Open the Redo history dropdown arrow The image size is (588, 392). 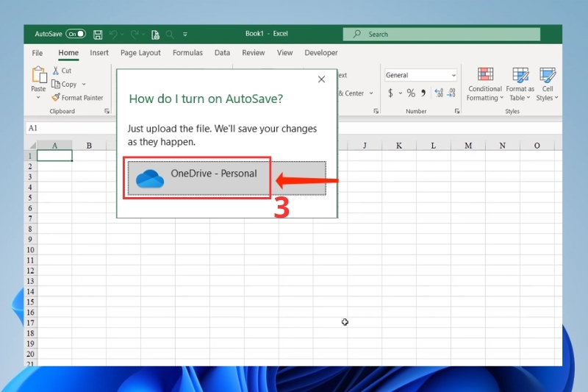pyautogui.click(x=143, y=35)
